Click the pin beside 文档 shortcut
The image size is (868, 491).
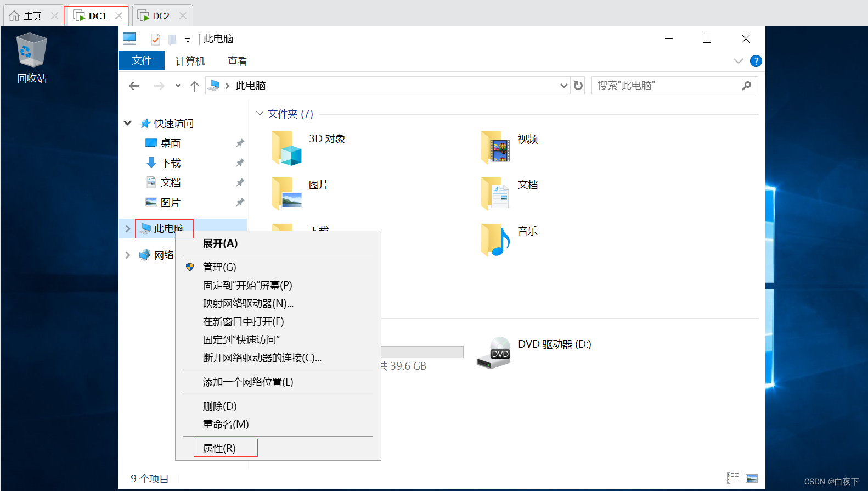pos(240,182)
